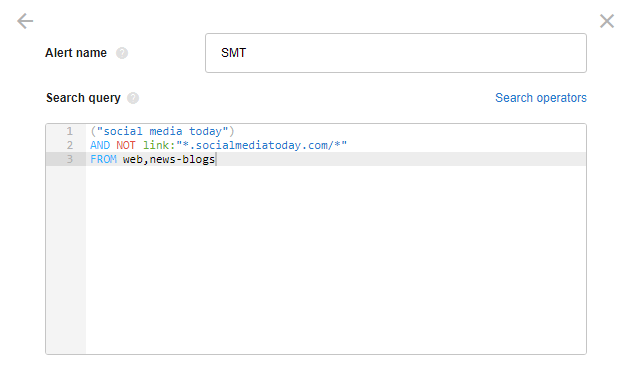
Task: Go back using the left arrow icon
Action: pos(25,21)
